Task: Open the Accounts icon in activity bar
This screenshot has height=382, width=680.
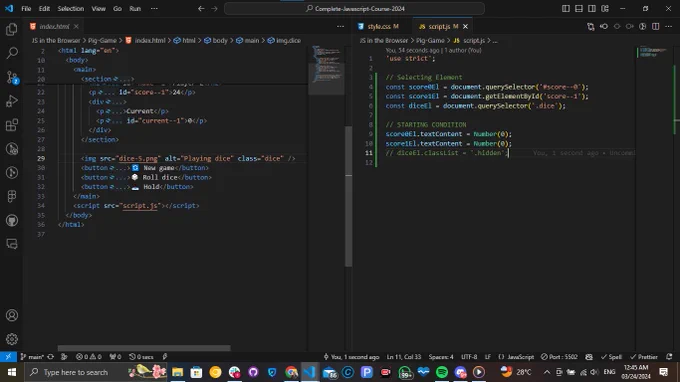Action: click(x=12, y=315)
